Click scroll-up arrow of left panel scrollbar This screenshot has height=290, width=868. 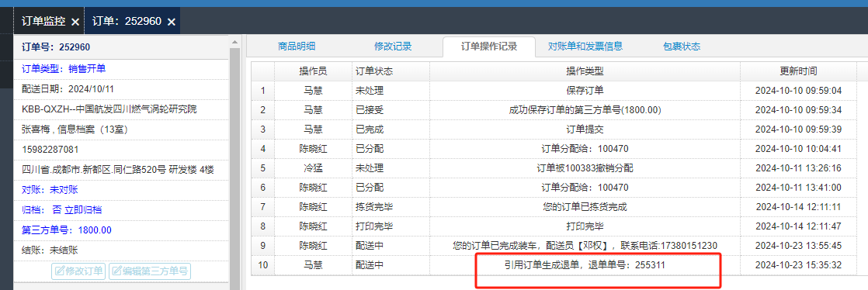point(234,42)
